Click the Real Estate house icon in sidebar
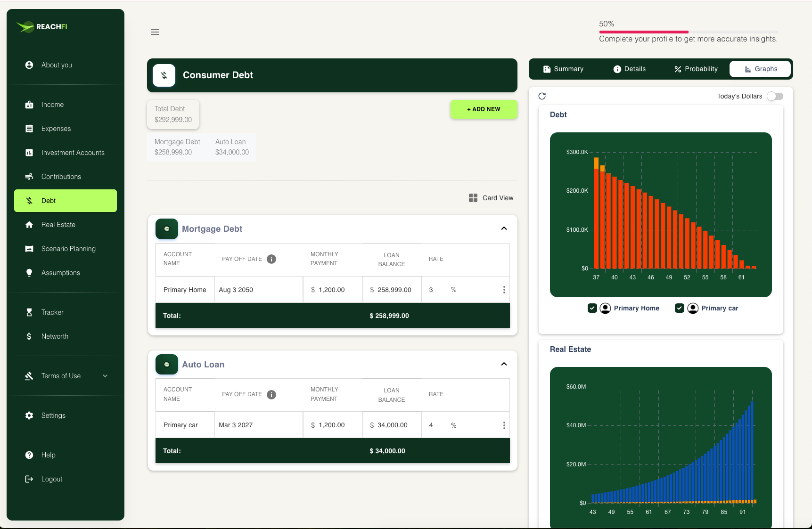 [x=29, y=225]
